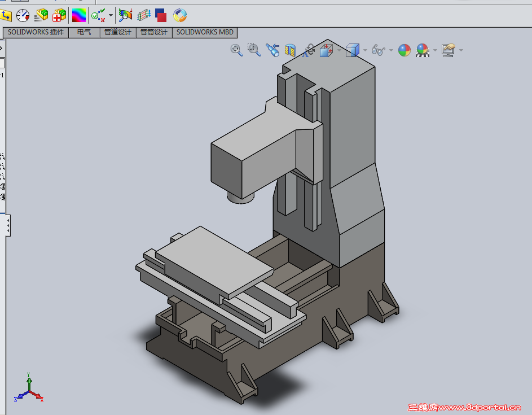Click the measure-style yellow arrow icon

pos(6,15)
